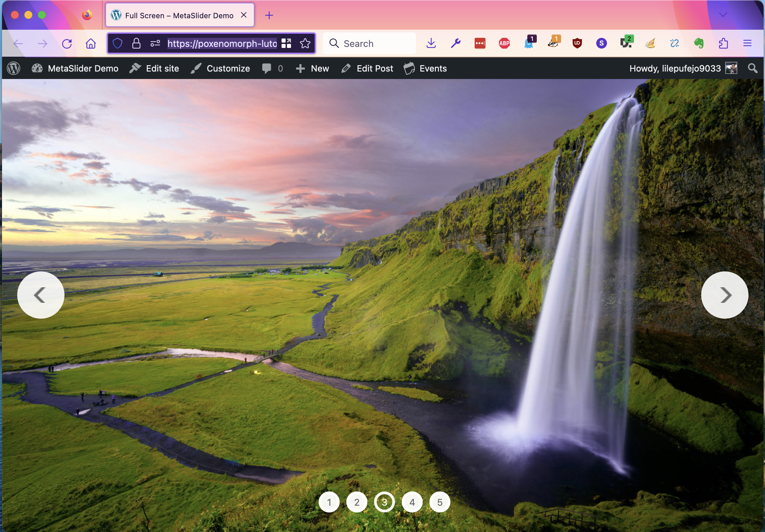Click the uBlock Origin shield icon
Image resolution: width=765 pixels, height=532 pixels.
pos(577,43)
